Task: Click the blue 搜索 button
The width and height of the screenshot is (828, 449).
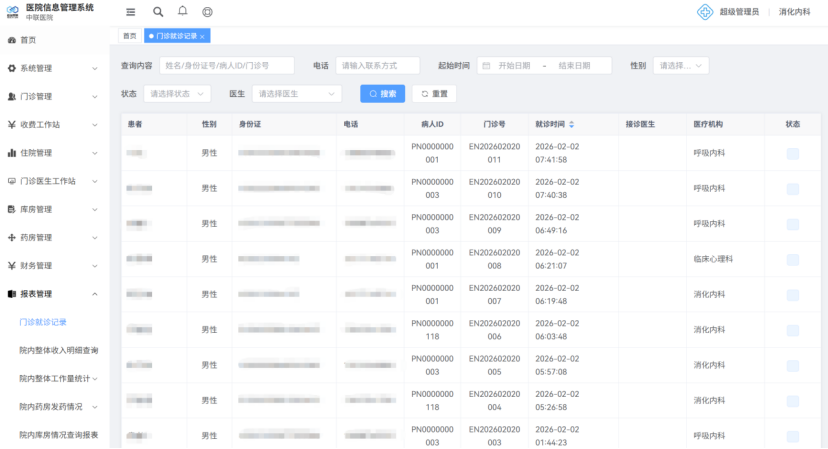Action: [x=382, y=93]
